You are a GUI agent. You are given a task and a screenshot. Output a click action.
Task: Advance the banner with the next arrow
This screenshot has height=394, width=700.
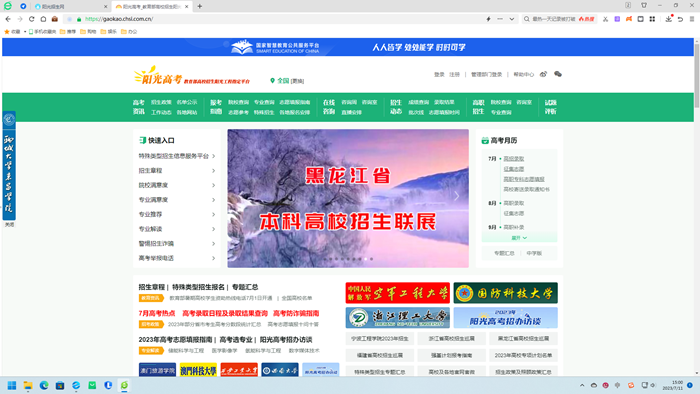click(456, 196)
